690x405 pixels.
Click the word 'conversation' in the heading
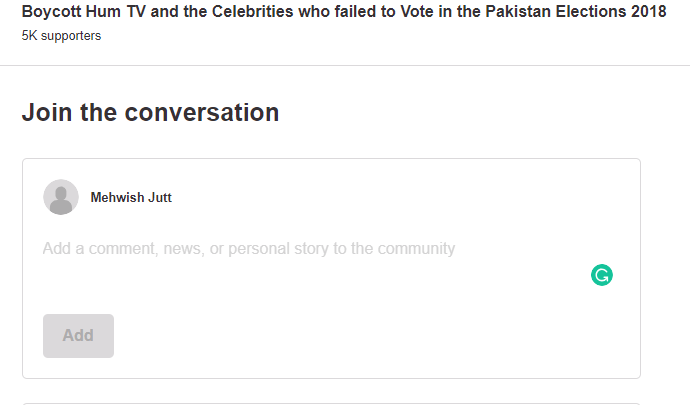point(202,112)
